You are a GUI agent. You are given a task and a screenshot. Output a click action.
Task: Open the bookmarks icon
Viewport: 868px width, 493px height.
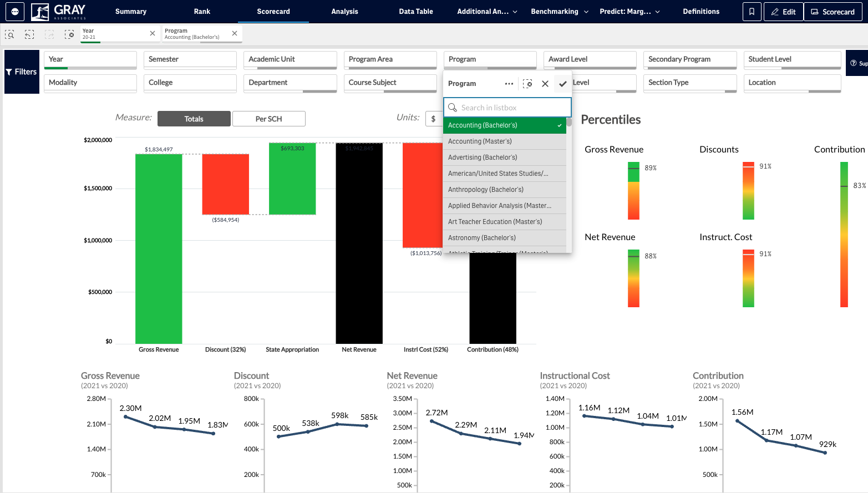(752, 12)
